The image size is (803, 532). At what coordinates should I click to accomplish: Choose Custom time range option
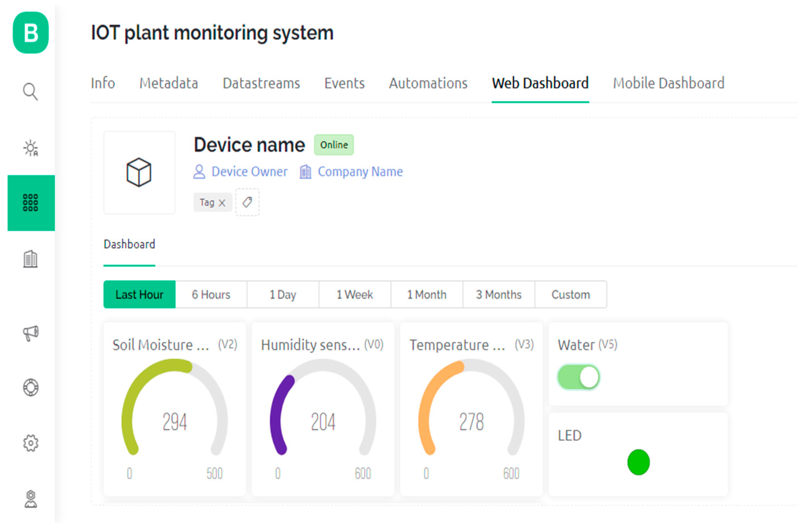[570, 294]
